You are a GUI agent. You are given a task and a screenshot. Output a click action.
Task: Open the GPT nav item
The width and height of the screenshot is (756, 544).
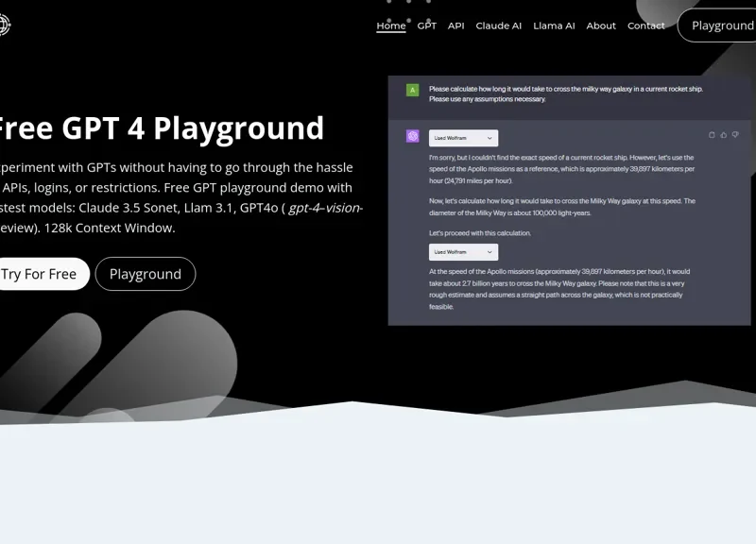point(427,26)
